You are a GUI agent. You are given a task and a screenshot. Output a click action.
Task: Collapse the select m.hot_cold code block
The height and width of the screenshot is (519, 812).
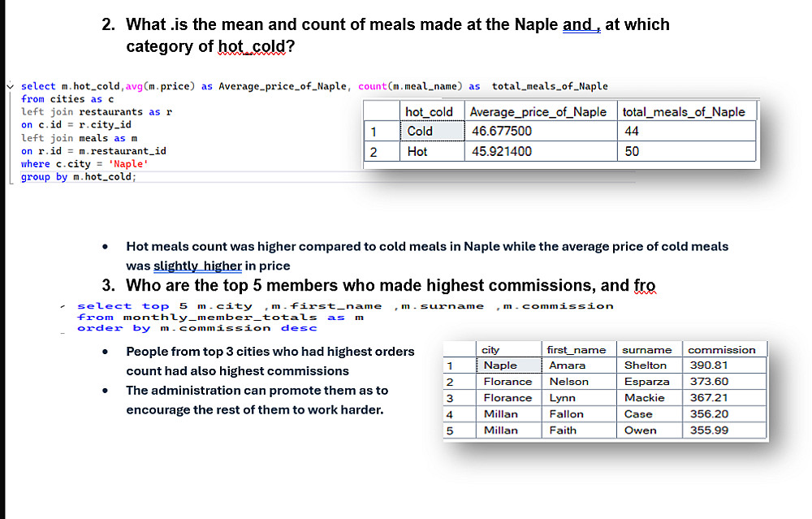click(9, 86)
